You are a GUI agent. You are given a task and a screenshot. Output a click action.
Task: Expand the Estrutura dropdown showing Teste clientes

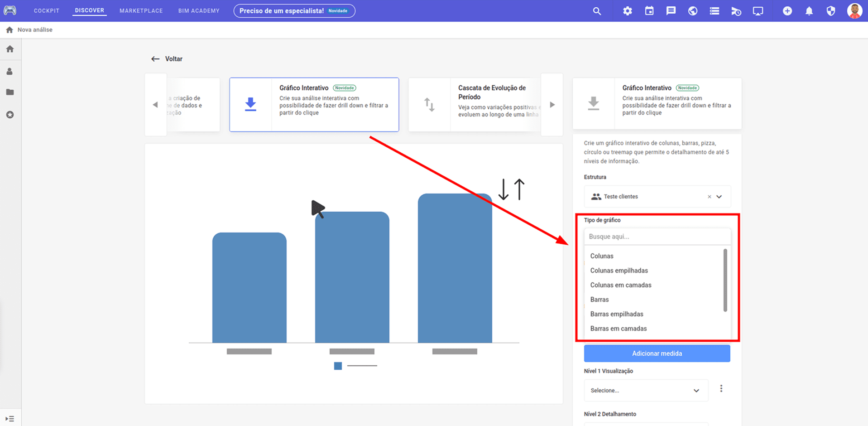coord(719,197)
